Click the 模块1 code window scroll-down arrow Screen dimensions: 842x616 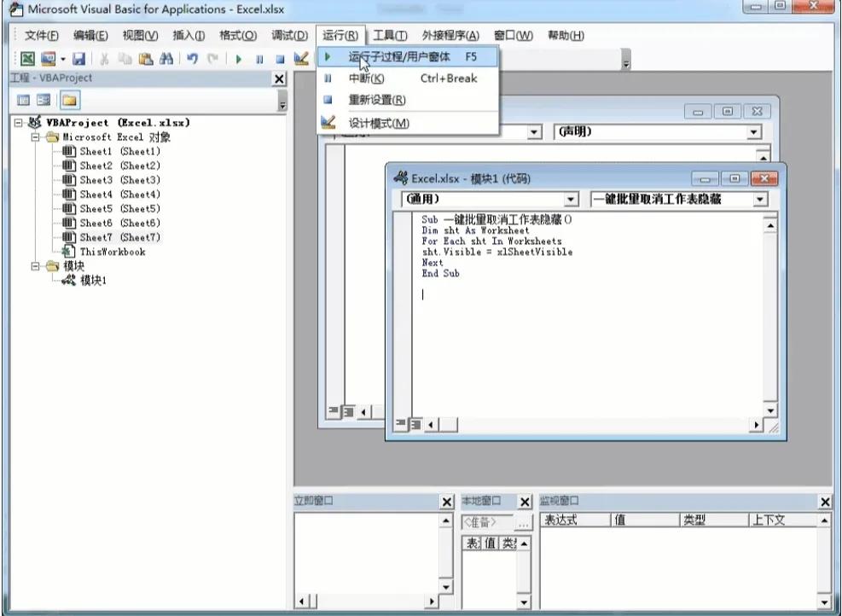coord(770,411)
